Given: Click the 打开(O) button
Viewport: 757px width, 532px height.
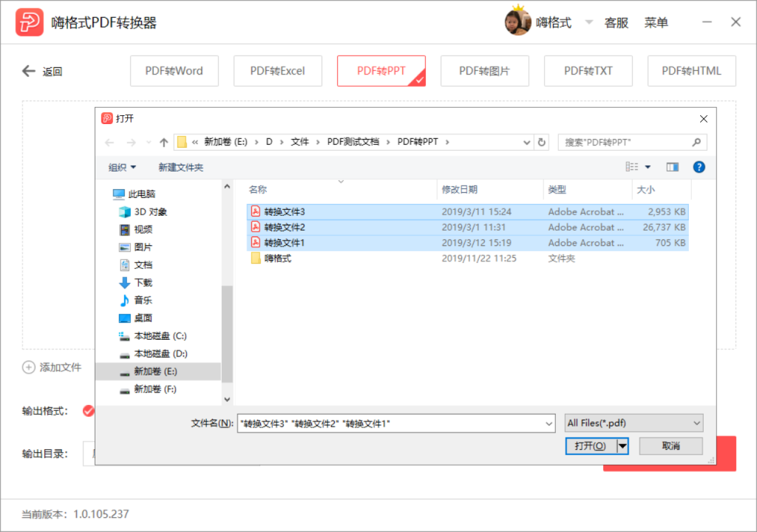Looking at the screenshot, I should pyautogui.click(x=591, y=446).
